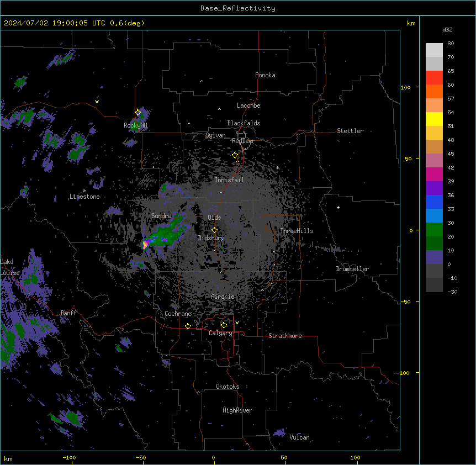The image size is (476, 465).
Task: Click the yellow 54 dBZ legend color
Action: pyautogui.click(x=434, y=119)
